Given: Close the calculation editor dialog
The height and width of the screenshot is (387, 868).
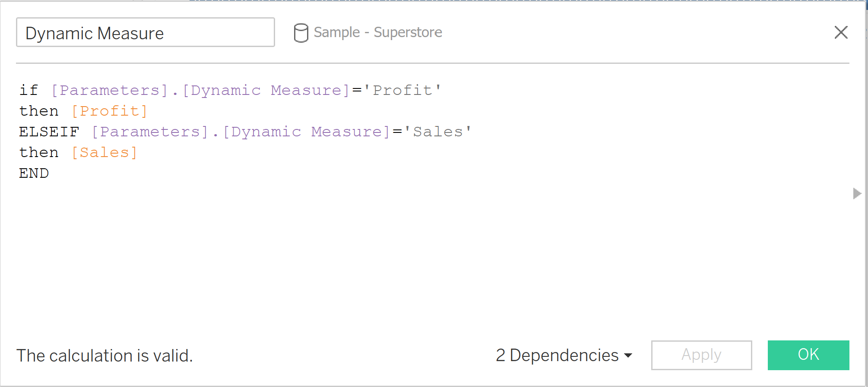Looking at the screenshot, I should (x=841, y=32).
